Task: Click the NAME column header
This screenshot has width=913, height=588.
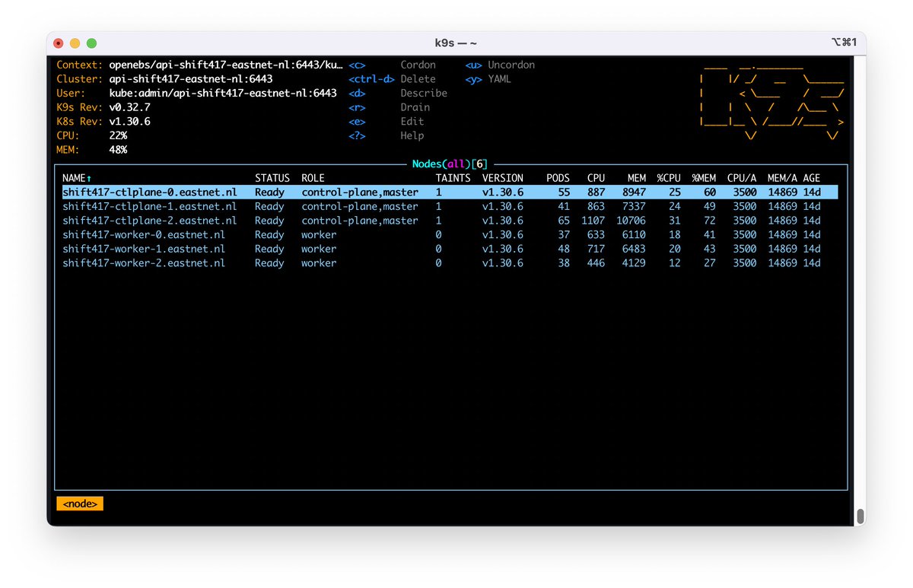Action: click(x=77, y=178)
